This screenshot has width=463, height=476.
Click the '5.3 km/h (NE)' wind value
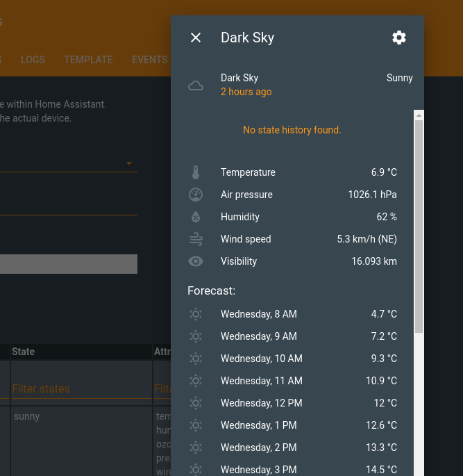coord(367,239)
